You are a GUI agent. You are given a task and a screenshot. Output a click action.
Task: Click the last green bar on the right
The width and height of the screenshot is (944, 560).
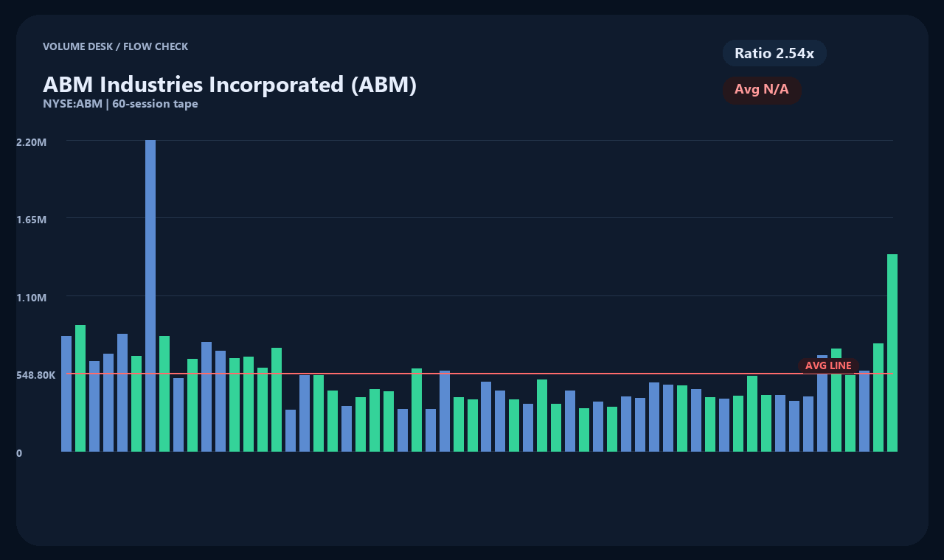click(892, 353)
